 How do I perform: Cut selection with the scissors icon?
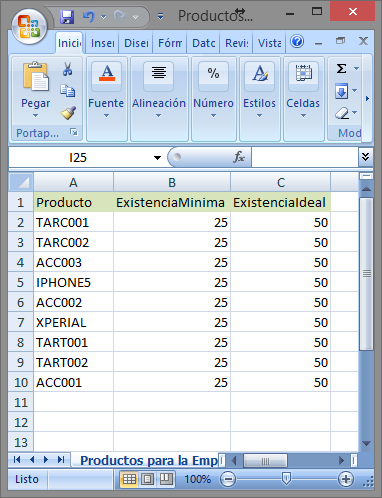point(68,69)
